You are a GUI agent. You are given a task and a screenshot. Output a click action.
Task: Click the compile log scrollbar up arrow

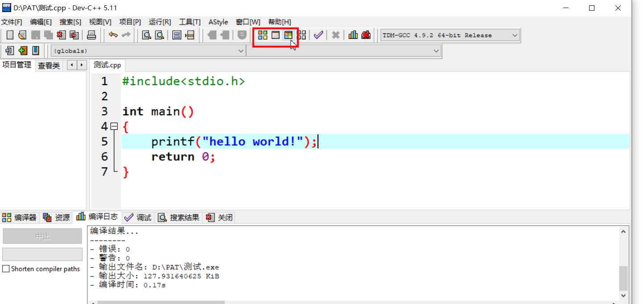(x=623, y=231)
